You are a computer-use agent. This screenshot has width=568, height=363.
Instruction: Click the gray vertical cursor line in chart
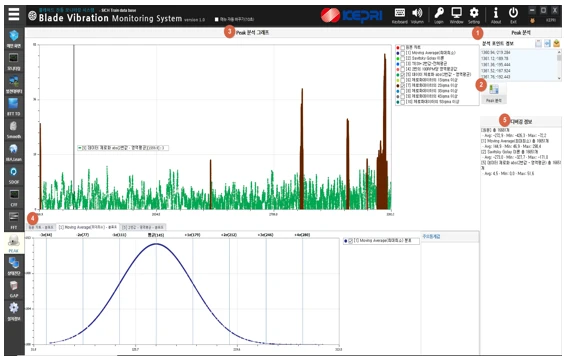click(74, 127)
